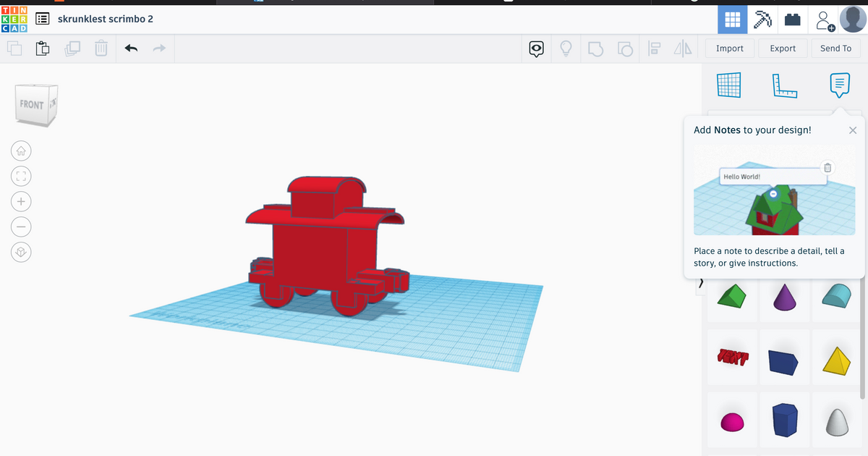Toggle perspective view in left sidebar
The image size is (868, 456).
(21, 252)
